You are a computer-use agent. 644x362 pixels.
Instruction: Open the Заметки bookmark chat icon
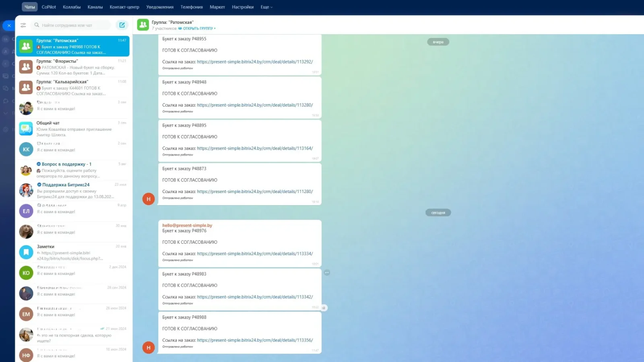click(x=26, y=252)
